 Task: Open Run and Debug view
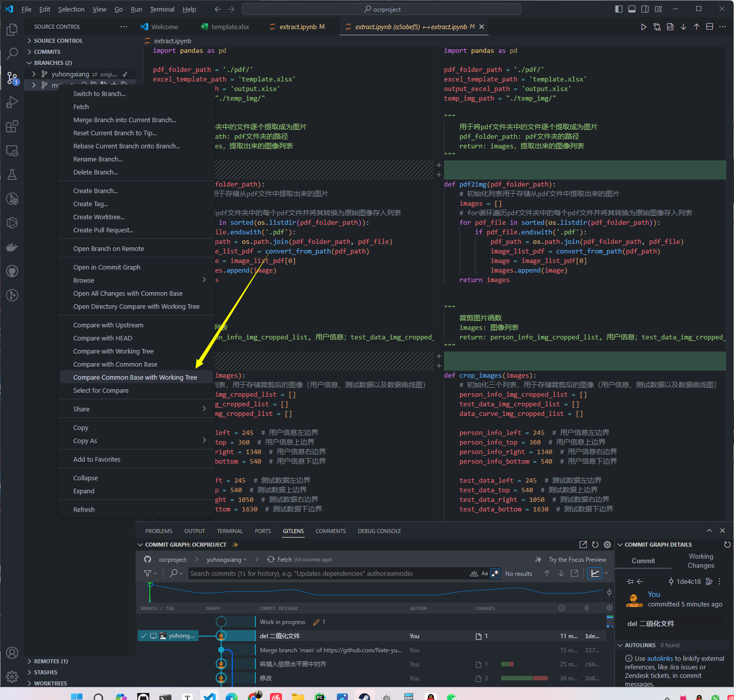pyautogui.click(x=12, y=102)
